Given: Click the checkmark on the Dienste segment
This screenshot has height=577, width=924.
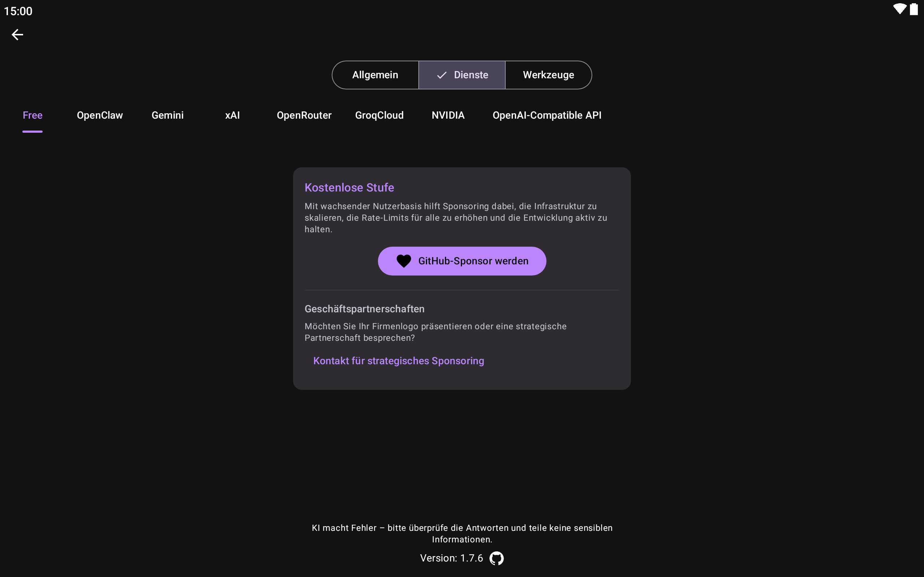Looking at the screenshot, I should tap(441, 75).
